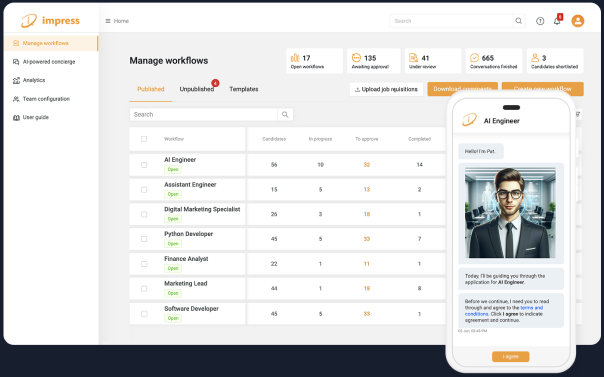Tick the select-all checkbox in table header
The image size is (604, 377).
click(x=144, y=139)
